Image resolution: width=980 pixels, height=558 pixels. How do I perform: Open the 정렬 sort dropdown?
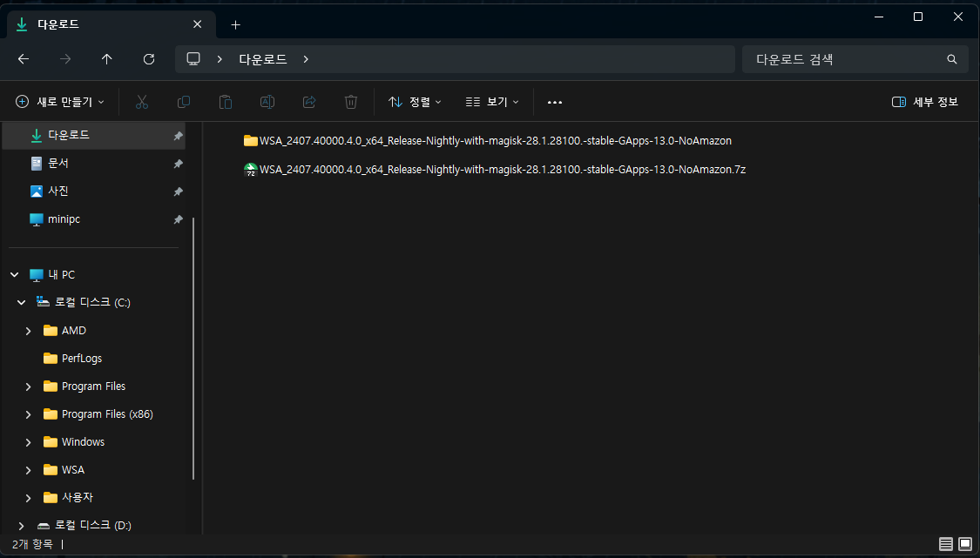pyautogui.click(x=415, y=102)
